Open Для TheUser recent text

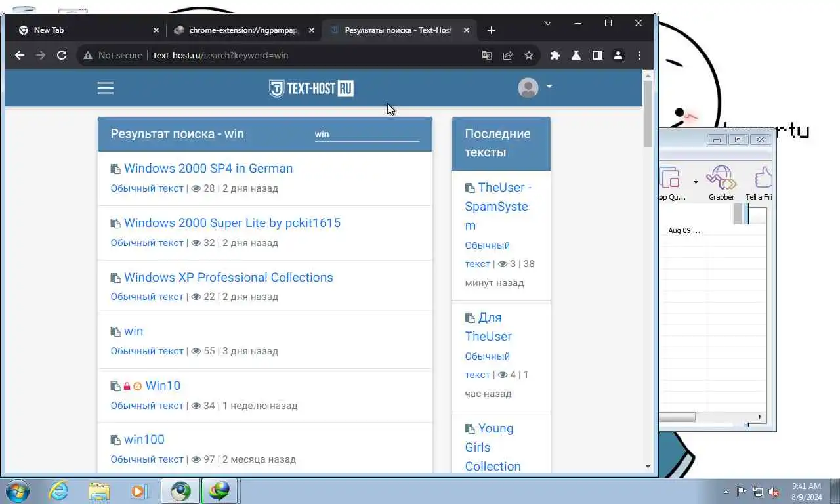click(x=488, y=327)
